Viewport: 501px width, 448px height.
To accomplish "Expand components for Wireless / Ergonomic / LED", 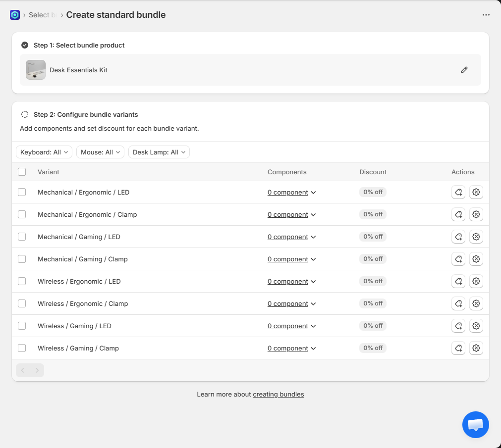I will point(291,281).
